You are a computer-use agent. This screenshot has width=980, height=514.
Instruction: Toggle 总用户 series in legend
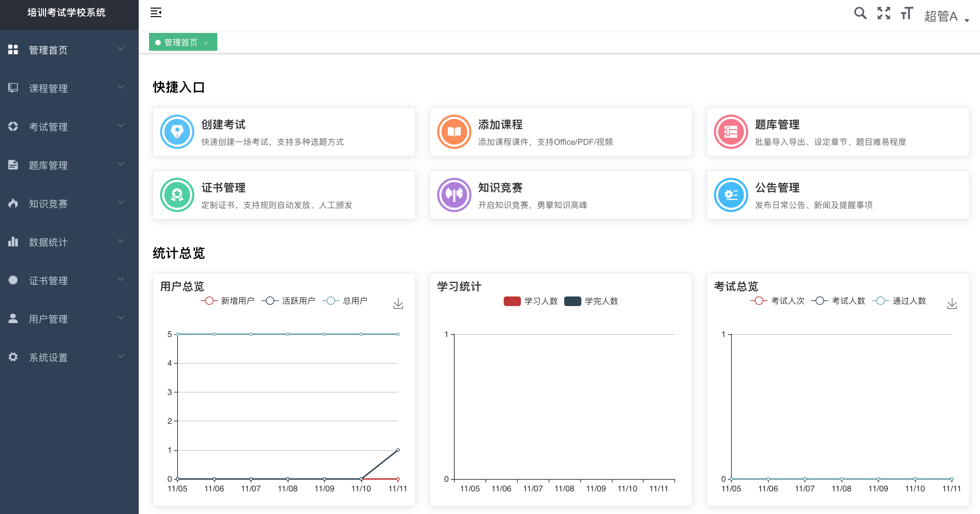(345, 301)
